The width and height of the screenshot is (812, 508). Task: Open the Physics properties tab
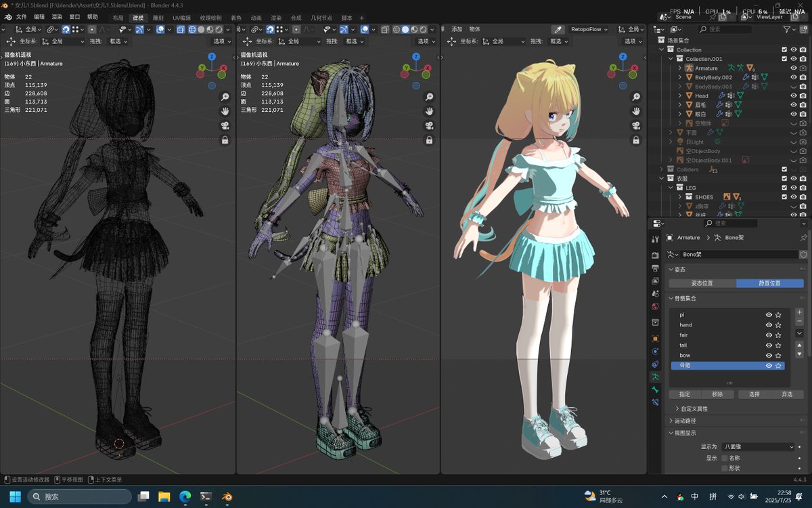pyautogui.click(x=655, y=351)
